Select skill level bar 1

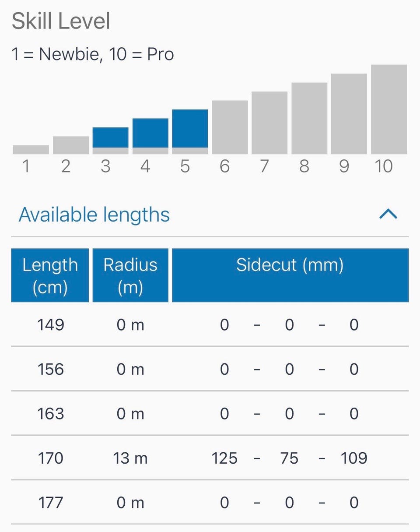pyautogui.click(x=31, y=150)
